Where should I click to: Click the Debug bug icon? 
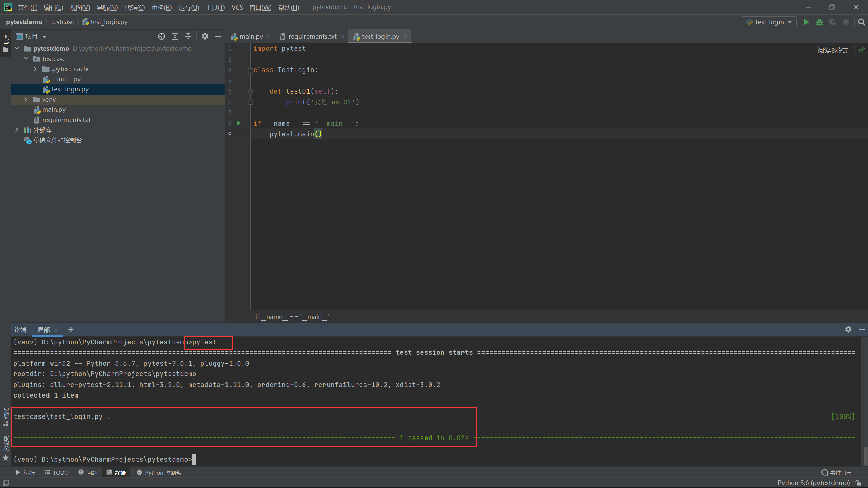[820, 22]
